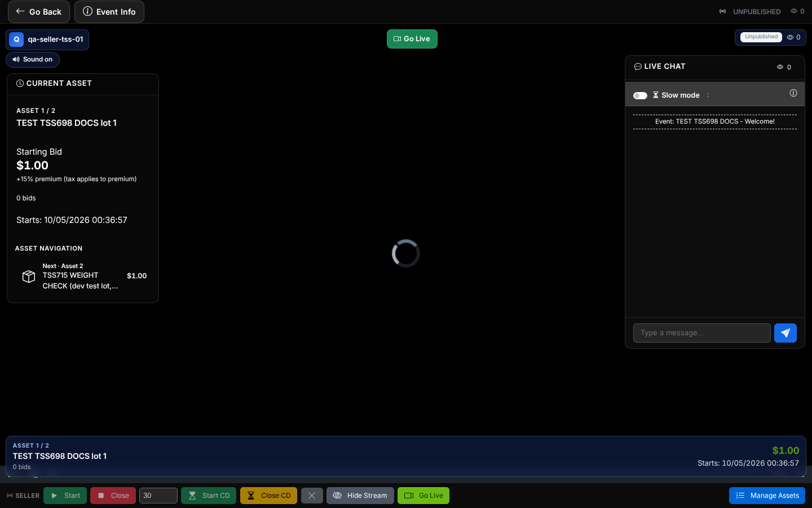This screenshot has width=812, height=508.
Task: Click the ASSET NAVIGATION heading
Action: coord(48,248)
